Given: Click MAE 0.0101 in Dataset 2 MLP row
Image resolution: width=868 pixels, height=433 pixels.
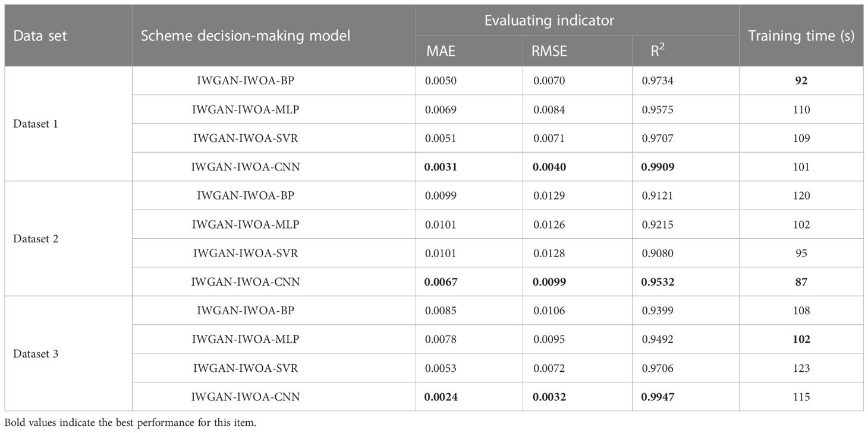Looking at the screenshot, I should pos(440,225).
